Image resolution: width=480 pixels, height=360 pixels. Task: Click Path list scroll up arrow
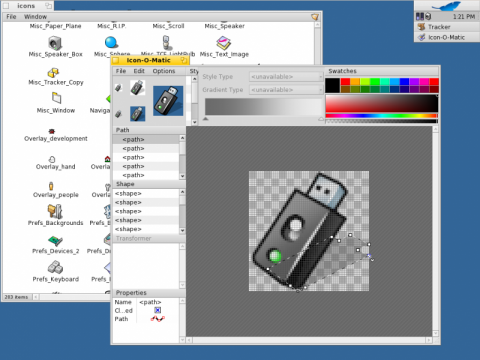182,138
